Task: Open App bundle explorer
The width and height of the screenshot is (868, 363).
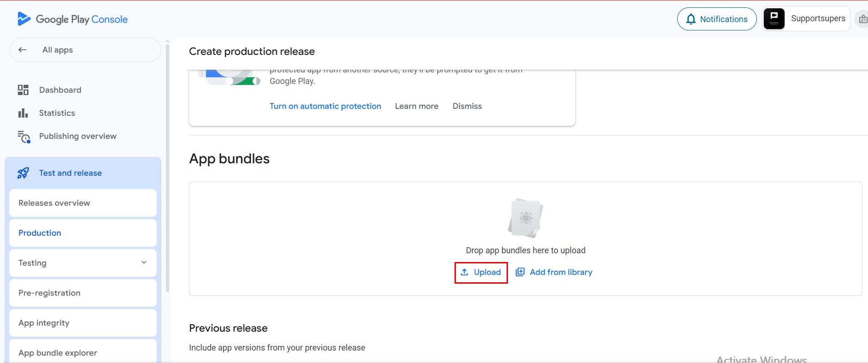Action: coord(58,353)
